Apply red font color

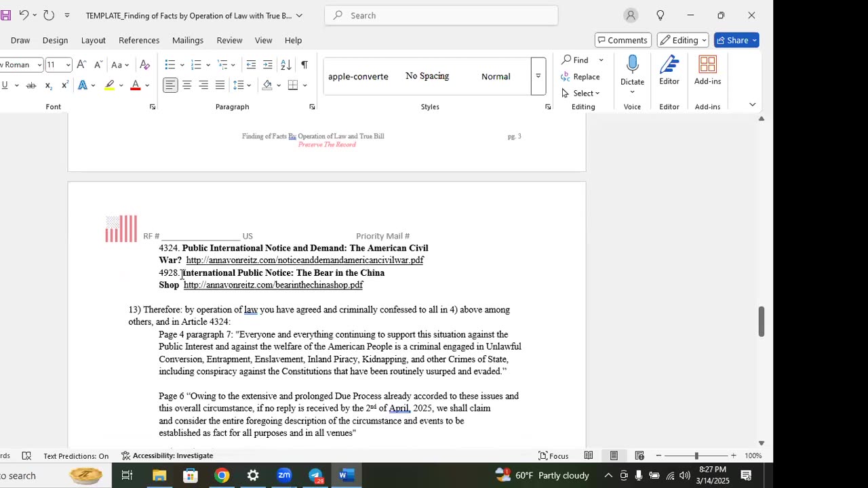click(x=136, y=85)
